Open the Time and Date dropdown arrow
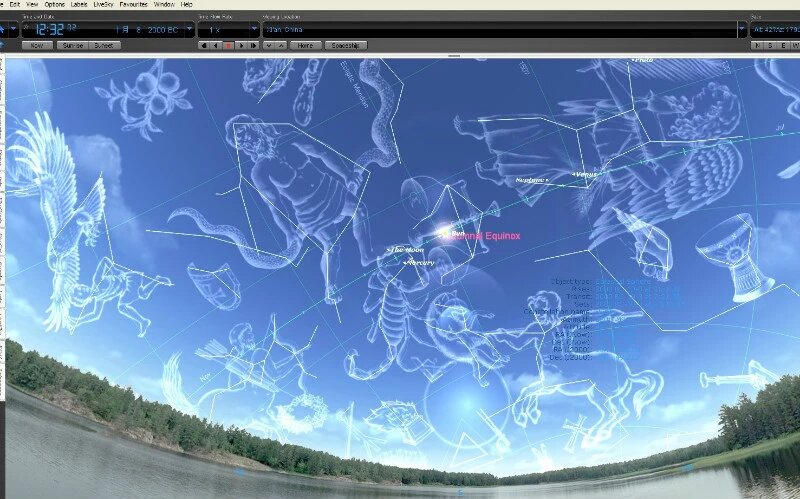800x499 pixels. 189,30
